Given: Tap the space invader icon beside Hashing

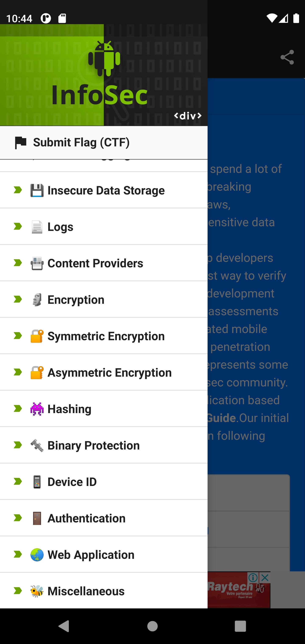Looking at the screenshot, I should (37, 409).
